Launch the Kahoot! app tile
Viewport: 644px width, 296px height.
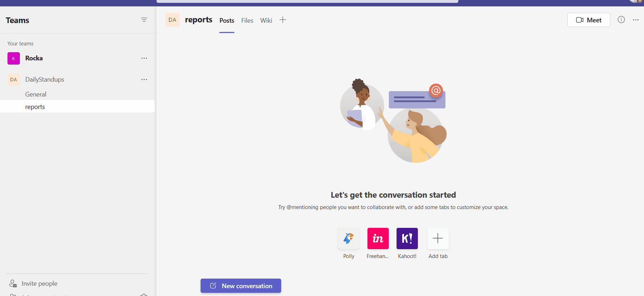tap(407, 239)
